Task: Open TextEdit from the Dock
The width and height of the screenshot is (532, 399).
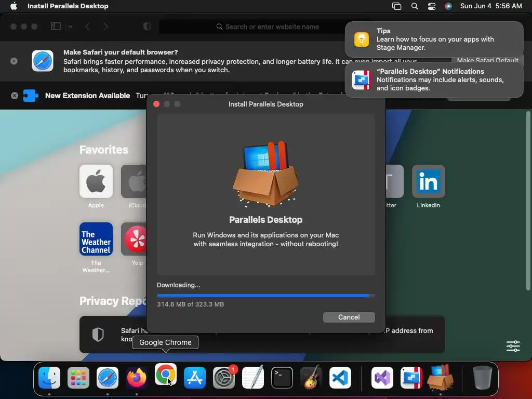Action: [253, 378]
